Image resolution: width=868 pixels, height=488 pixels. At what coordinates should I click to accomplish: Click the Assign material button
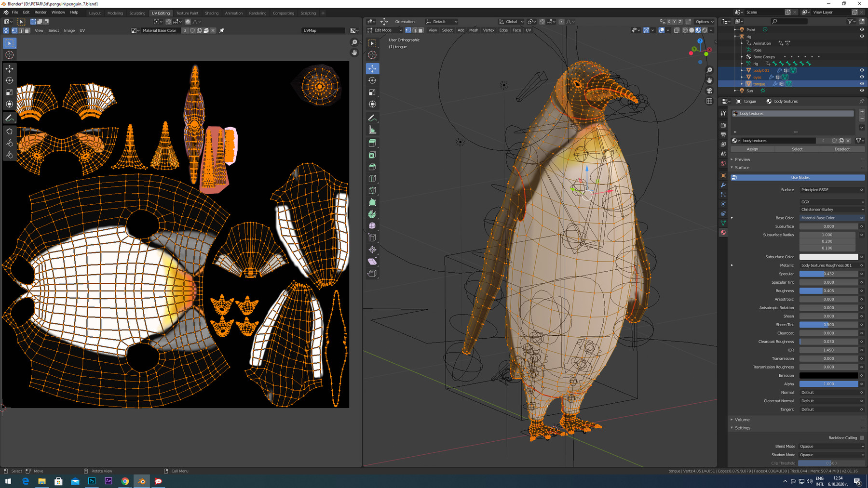752,149
